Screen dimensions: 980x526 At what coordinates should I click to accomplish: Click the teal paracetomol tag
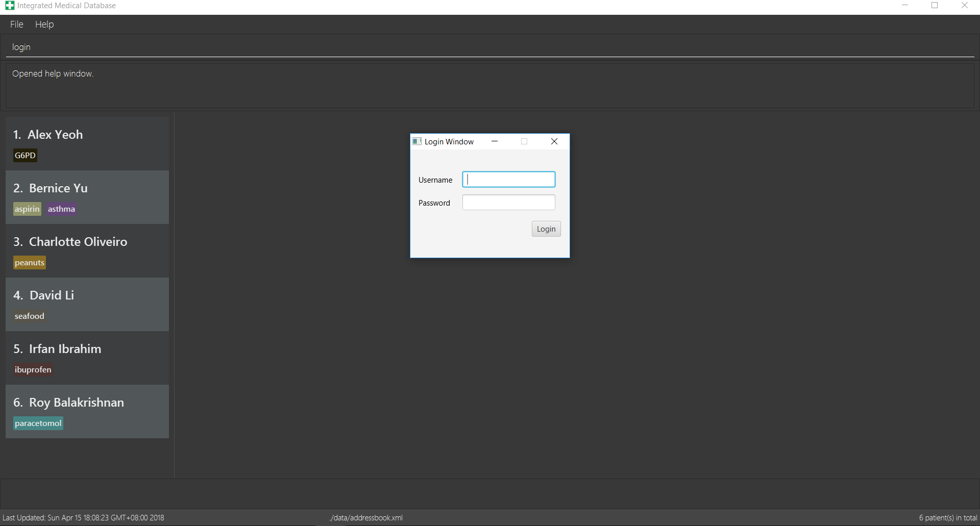pos(38,423)
